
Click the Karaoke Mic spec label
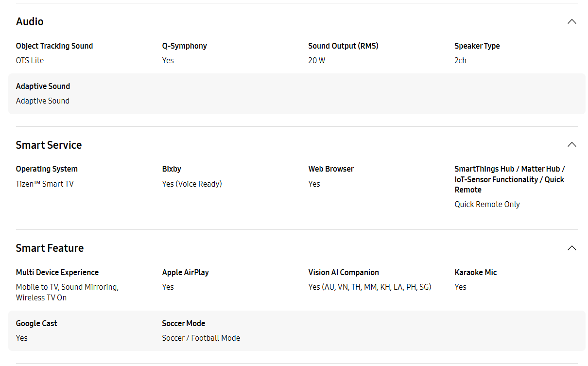pos(476,272)
